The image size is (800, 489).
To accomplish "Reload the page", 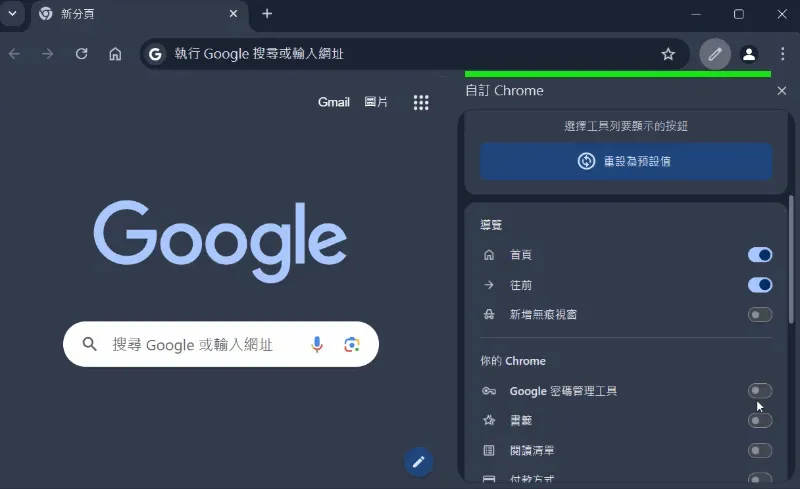I will 82,54.
